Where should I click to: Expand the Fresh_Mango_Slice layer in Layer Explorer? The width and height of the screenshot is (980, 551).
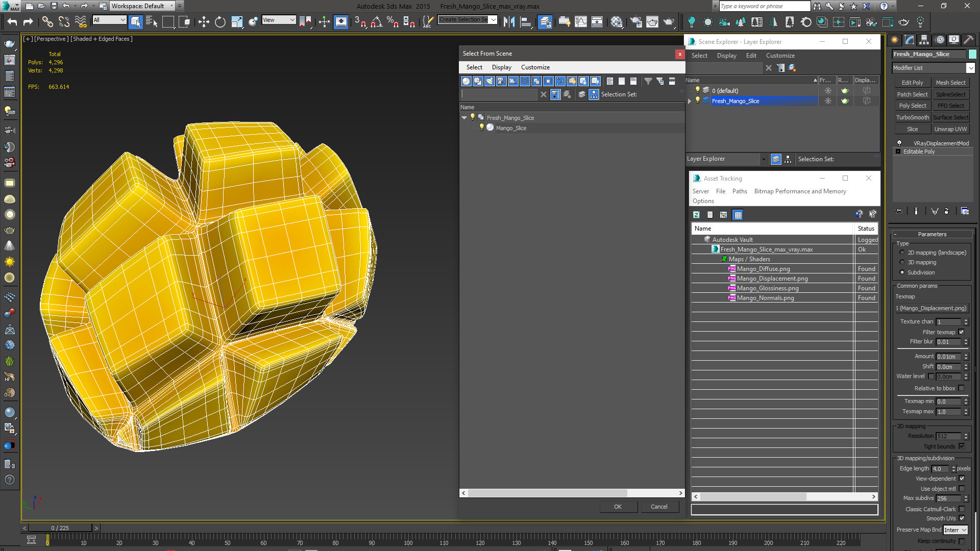(690, 101)
